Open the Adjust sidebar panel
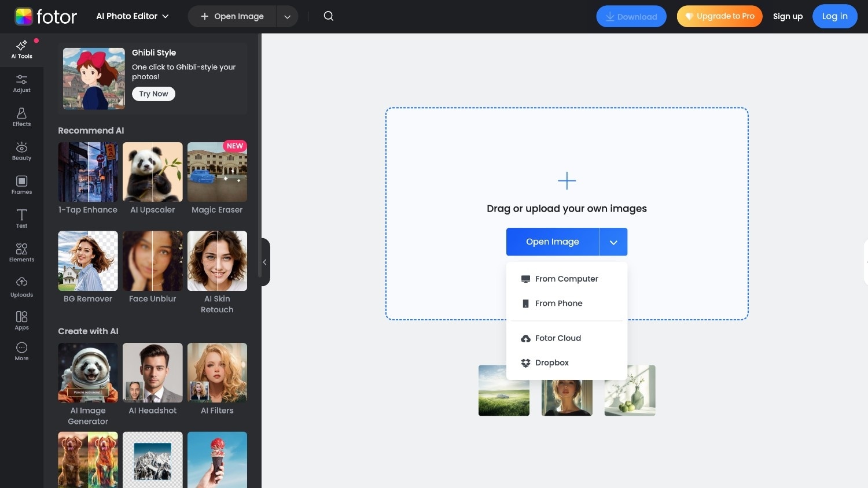Image resolution: width=868 pixels, height=488 pixels. (21, 84)
